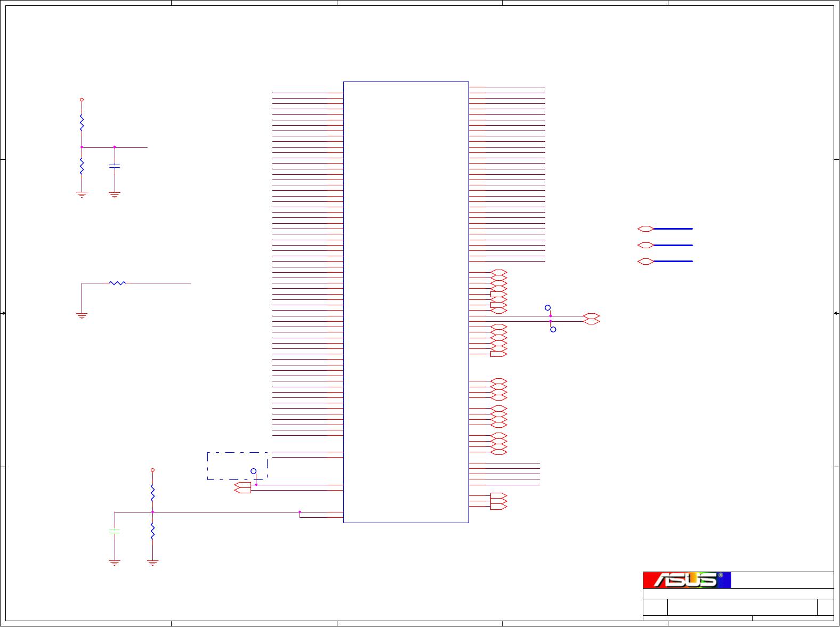This screenshot has height=627, width=840.
Task: Select the red power node atop the upper-left divider
Action: coord(82,100)
